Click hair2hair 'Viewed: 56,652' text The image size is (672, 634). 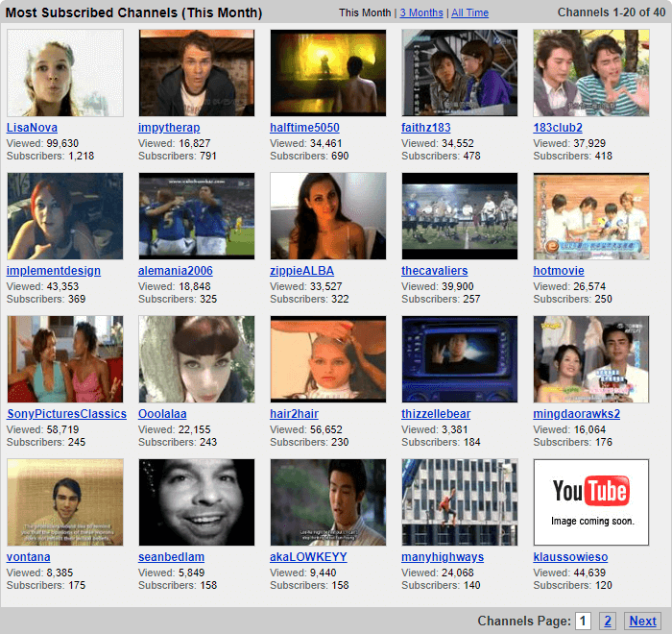[x=306, y=429]
